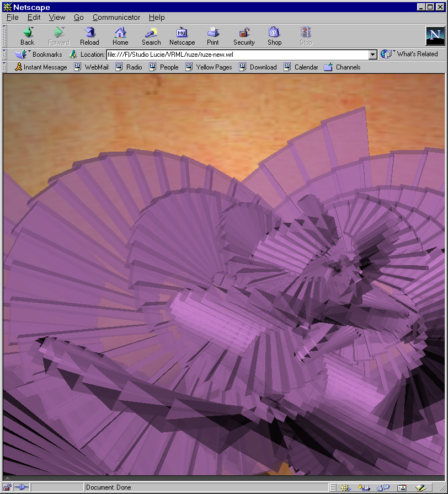Toggle the online/offline connection plug icon
The width and height of the screenshot is (448, 494).
point(22,487)
